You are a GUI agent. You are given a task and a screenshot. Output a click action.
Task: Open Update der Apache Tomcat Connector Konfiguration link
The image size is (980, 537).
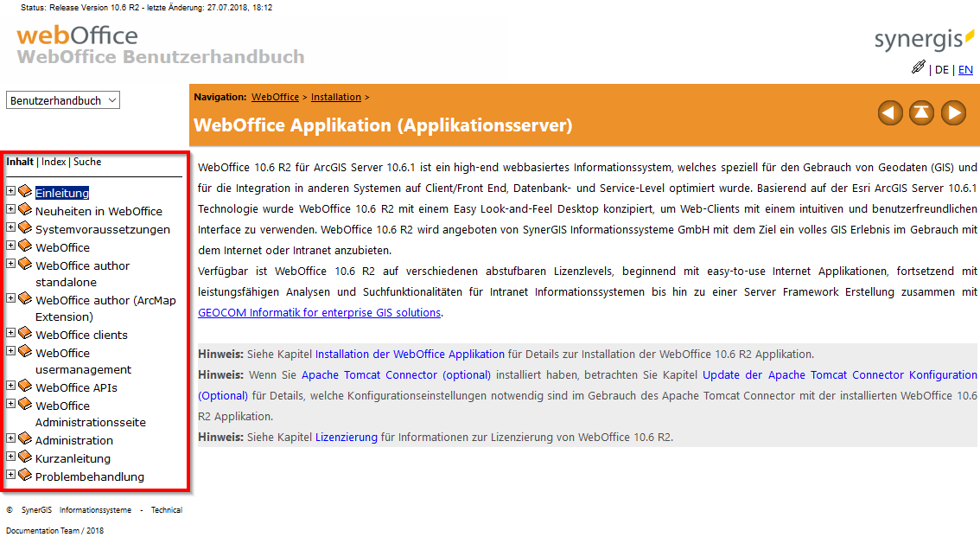point(839,374)
